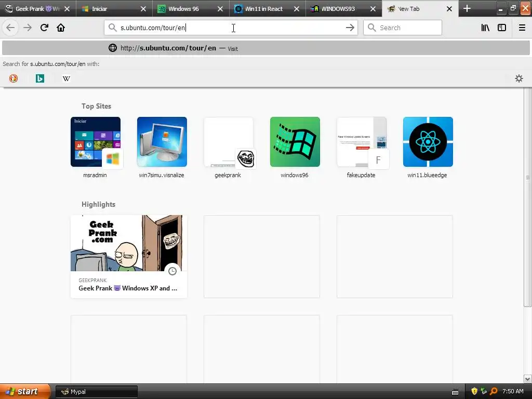Close the New Tab tab

[449, 9]
